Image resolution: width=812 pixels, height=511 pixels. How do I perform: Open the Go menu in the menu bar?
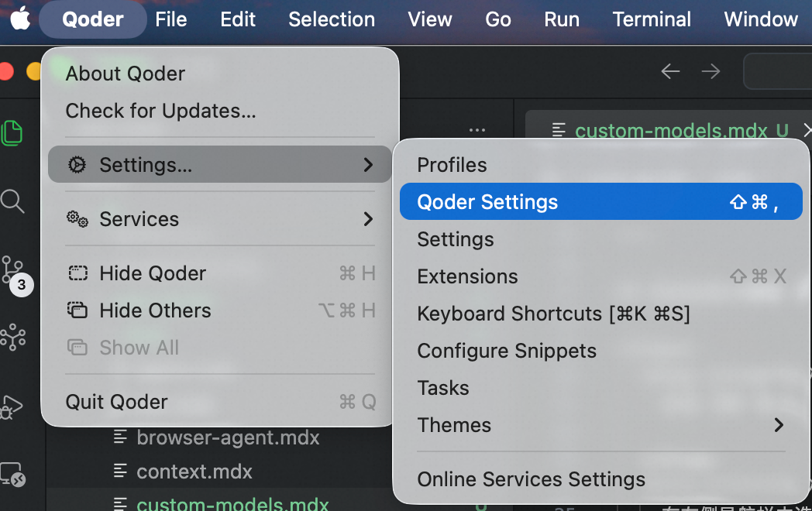coord(498,19)
